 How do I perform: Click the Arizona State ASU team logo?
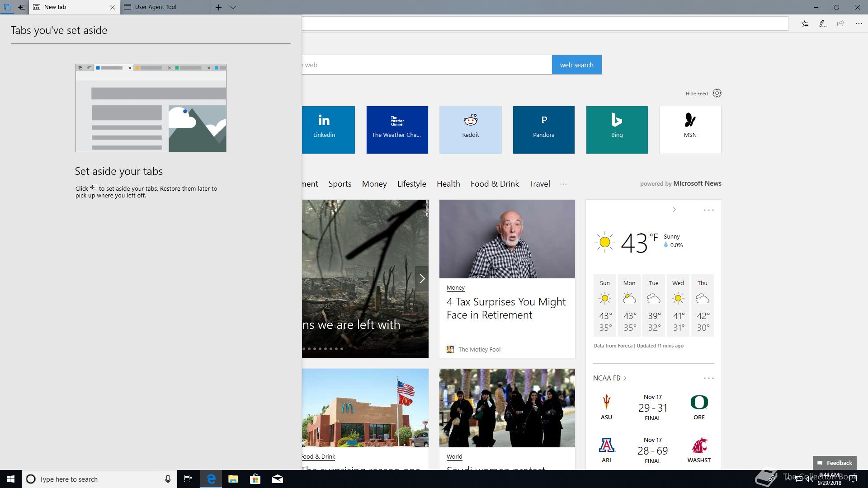point(606,402)
